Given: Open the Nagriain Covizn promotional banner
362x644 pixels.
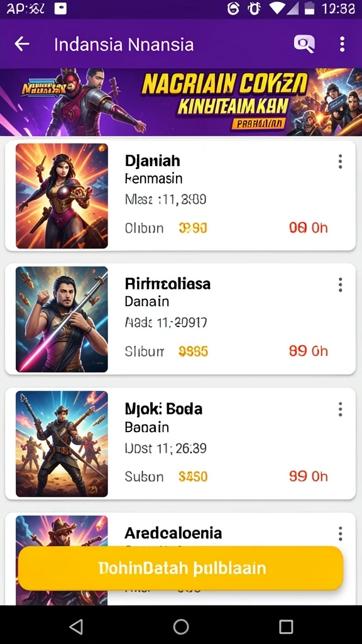Looking at the screenshot, I should tap(181, 102).
